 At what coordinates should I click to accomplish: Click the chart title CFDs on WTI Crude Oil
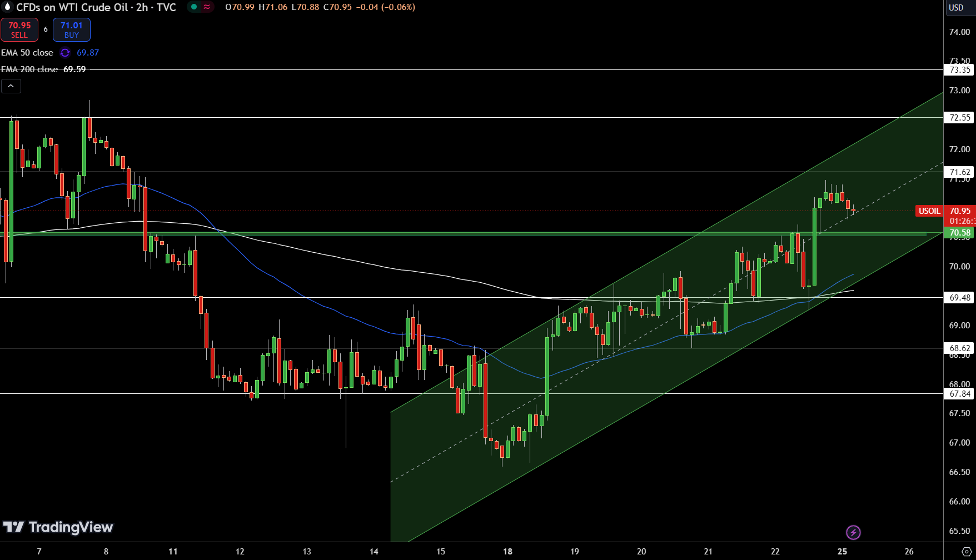(x=96, y=7)
